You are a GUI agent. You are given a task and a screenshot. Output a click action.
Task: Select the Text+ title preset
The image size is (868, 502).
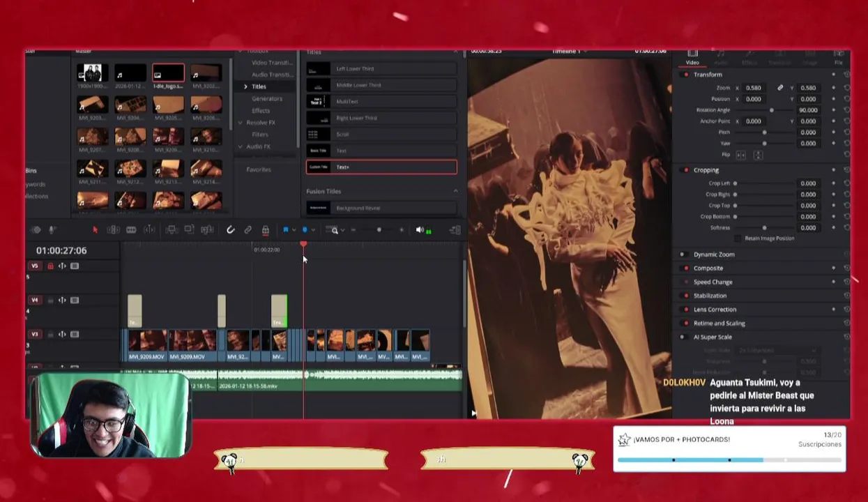(381, 167)
